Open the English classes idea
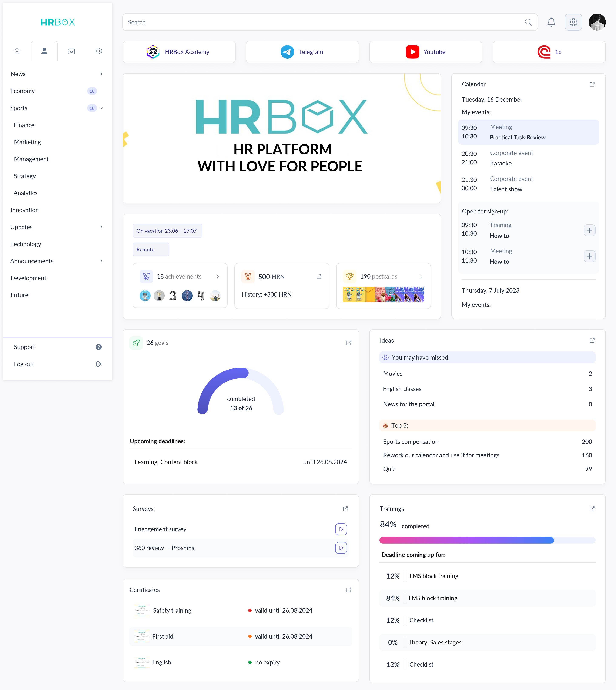This screenshot has height=690, width=616. point(487,389)
